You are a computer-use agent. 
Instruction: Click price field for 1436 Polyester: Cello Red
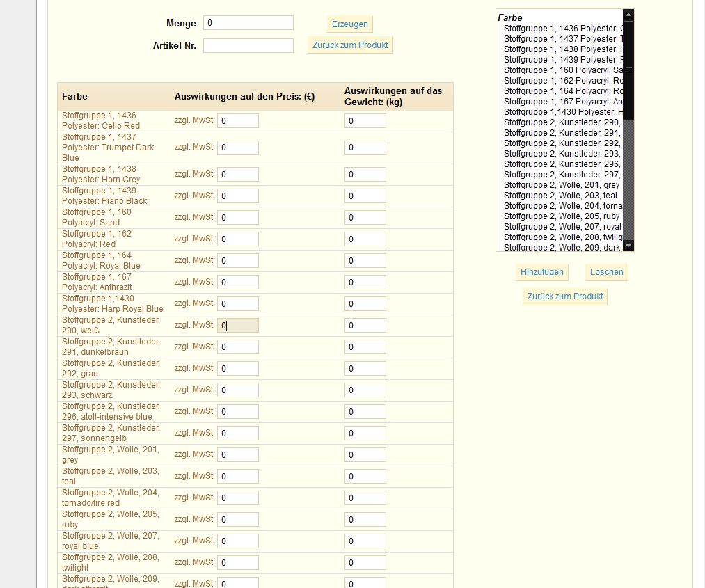click(x=238, y=121)
